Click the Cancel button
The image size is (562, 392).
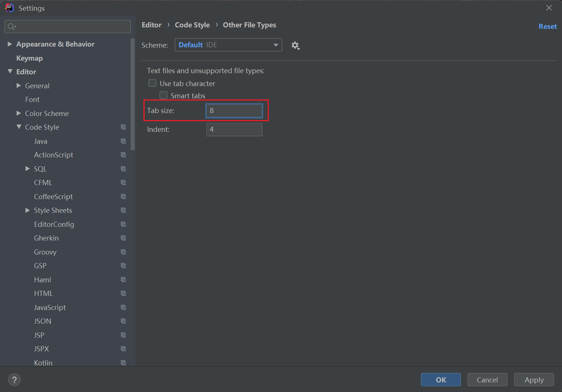487,380
